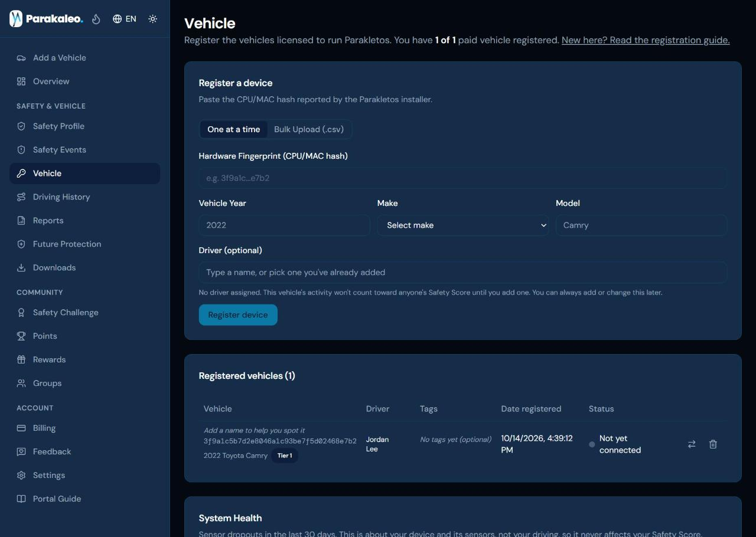Go to the Driving History page
Image resolution: width=756 pixels, height=537 pixels.
(x=84, y=197)
